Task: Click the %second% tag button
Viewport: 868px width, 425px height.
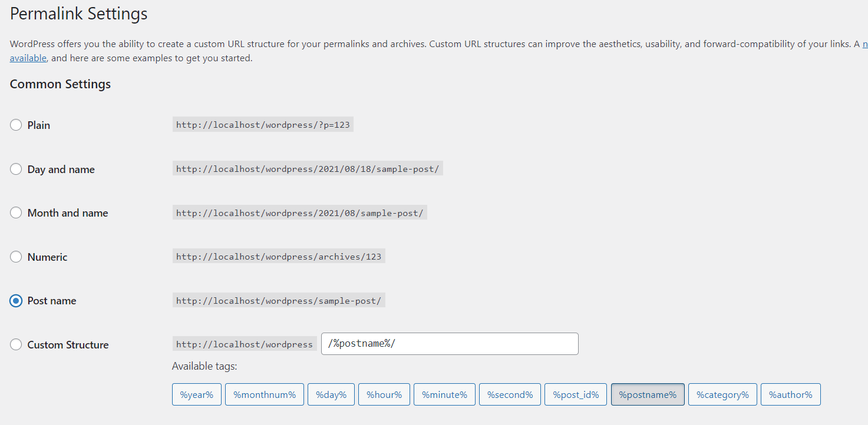Action: coord(510,394)
